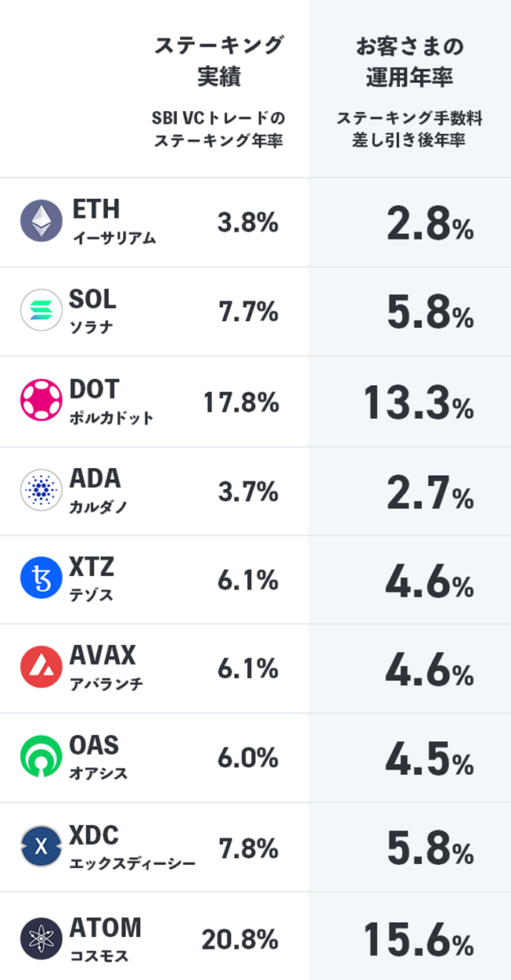Select the ETH イーサリアム label
The height and width of the screenshot is (980, 511).
click(x=113, y=222)
